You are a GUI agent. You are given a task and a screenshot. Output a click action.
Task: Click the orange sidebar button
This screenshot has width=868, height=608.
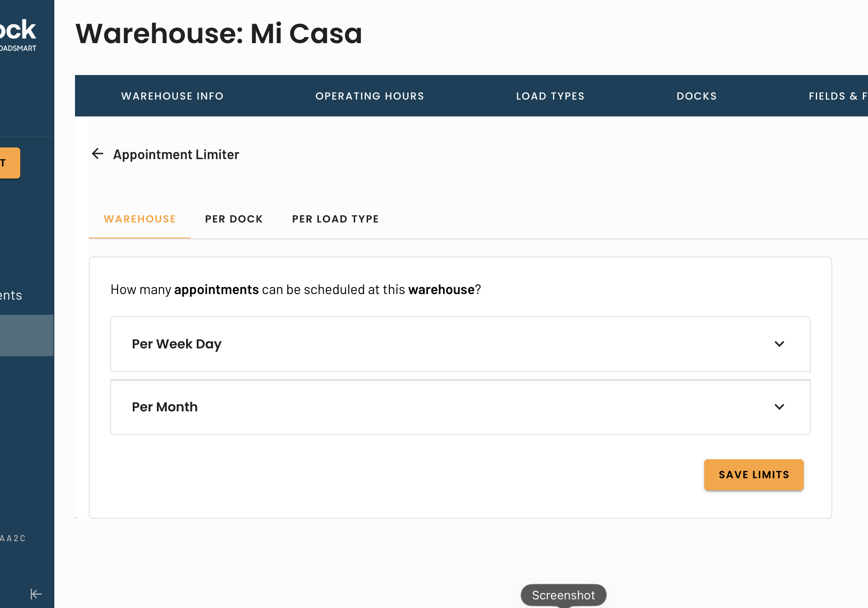(9, 163)
